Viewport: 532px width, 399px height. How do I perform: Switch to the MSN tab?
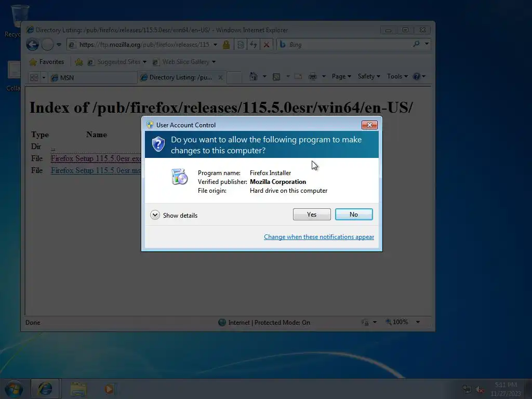[92, 78]
